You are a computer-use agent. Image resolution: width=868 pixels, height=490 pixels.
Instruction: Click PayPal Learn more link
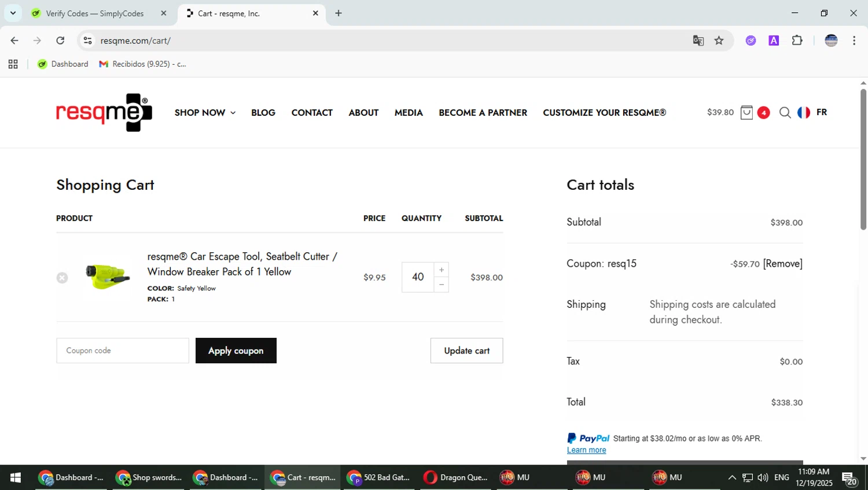586,450
